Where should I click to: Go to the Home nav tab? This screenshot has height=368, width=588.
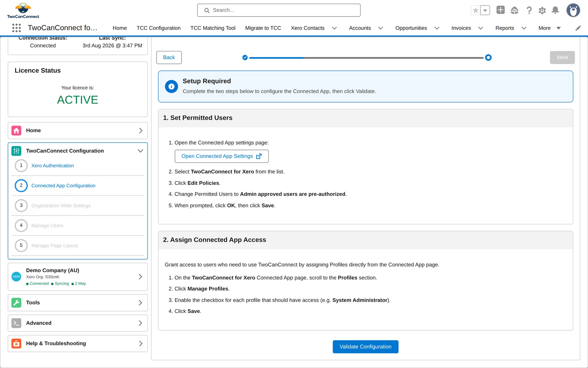(120, 28)
